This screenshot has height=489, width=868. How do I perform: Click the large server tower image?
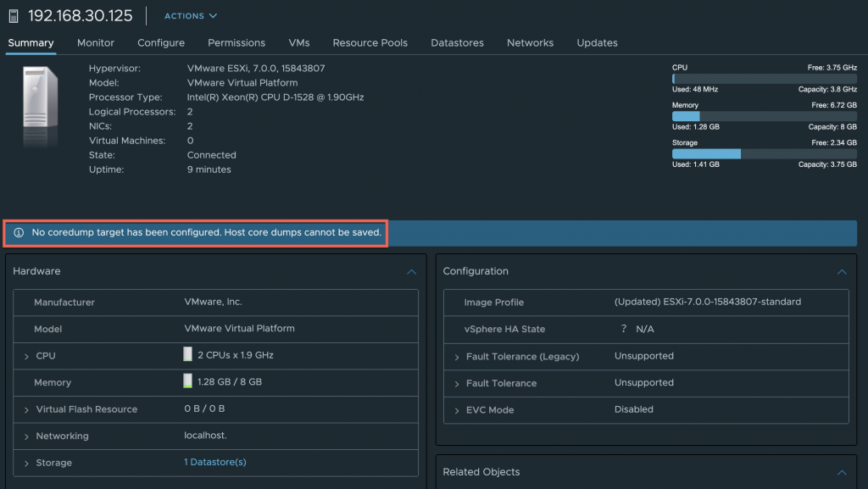pos(40,107)
